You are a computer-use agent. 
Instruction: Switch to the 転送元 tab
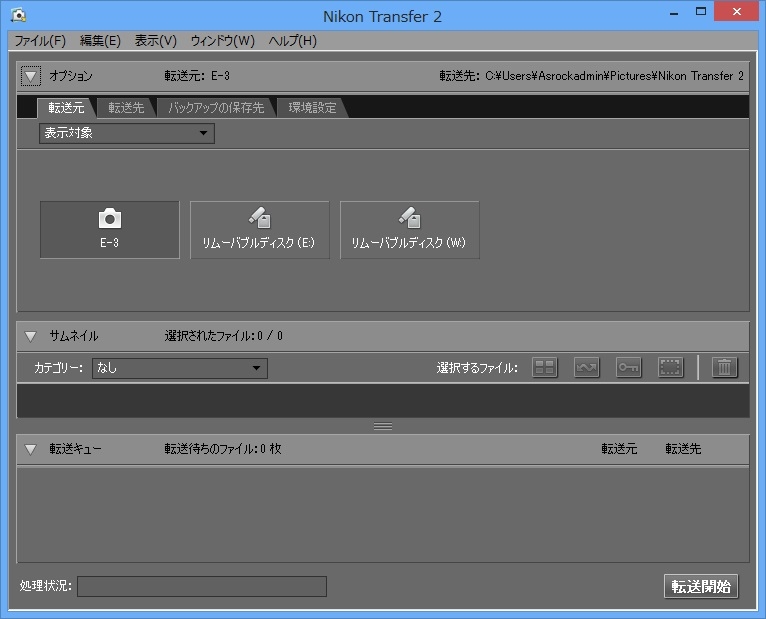click(66, 107)
